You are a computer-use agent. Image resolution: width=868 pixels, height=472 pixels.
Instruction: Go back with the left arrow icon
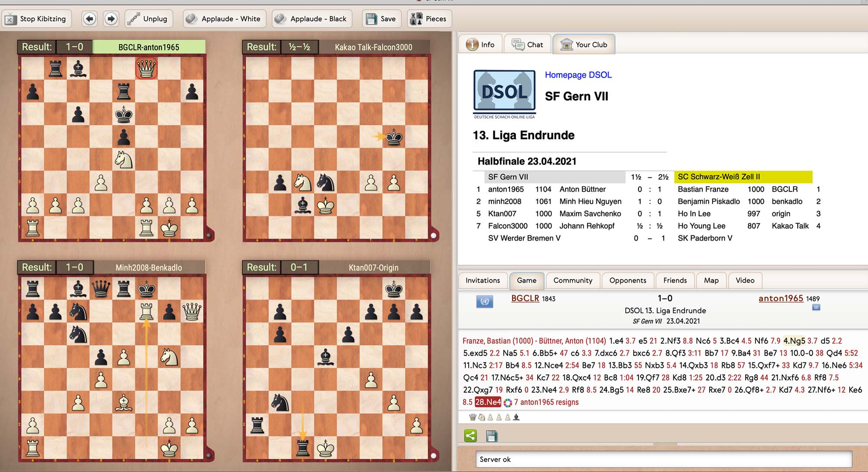[x=89, y=19]
